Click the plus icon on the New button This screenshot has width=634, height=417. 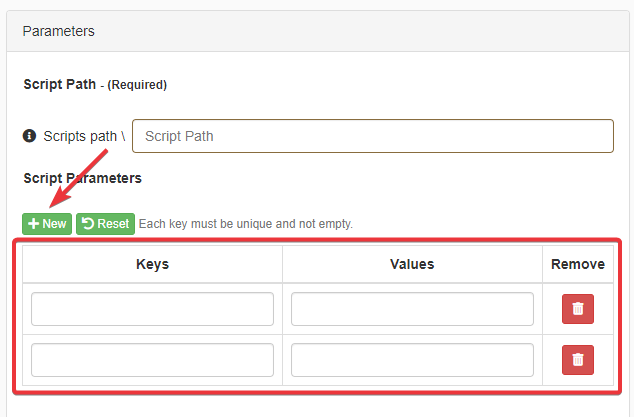point(33,224)
